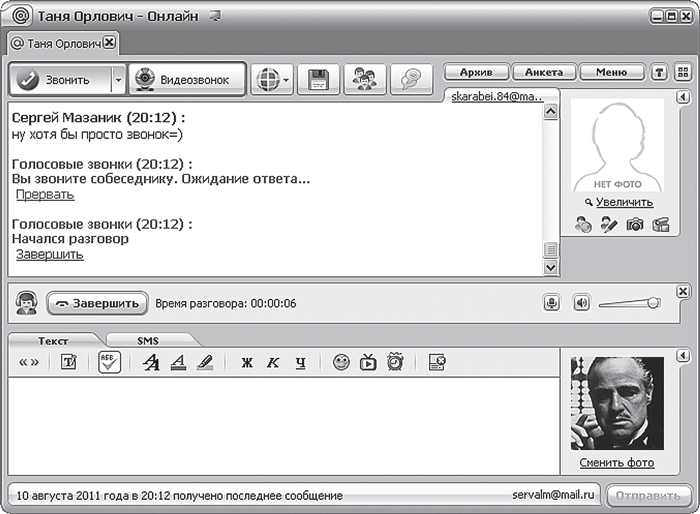Click the Завершить button to end call
Screen dimensions: 700x514
click(x=97, y=303)
